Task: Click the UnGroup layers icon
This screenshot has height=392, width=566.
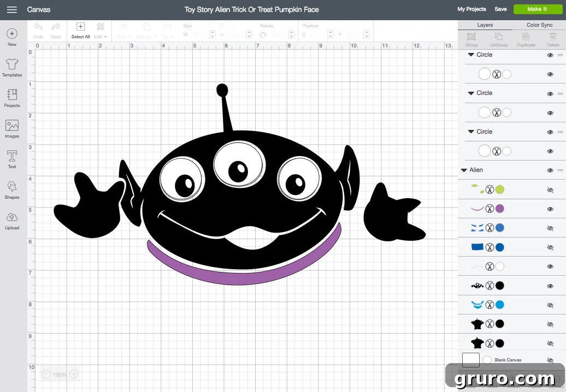Action: click(x=498, y=37)
